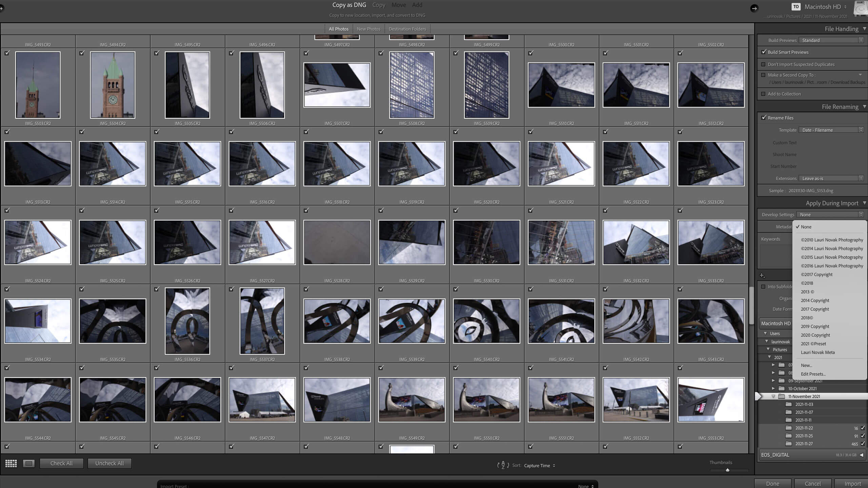Open second copy location arrow
This screenshot has width=868, height=488.
pos(860,75)
